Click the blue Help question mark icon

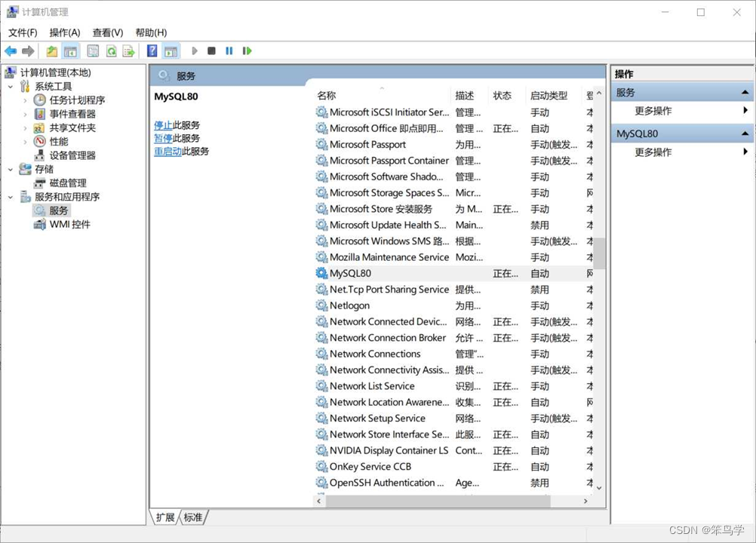point(152,51)
